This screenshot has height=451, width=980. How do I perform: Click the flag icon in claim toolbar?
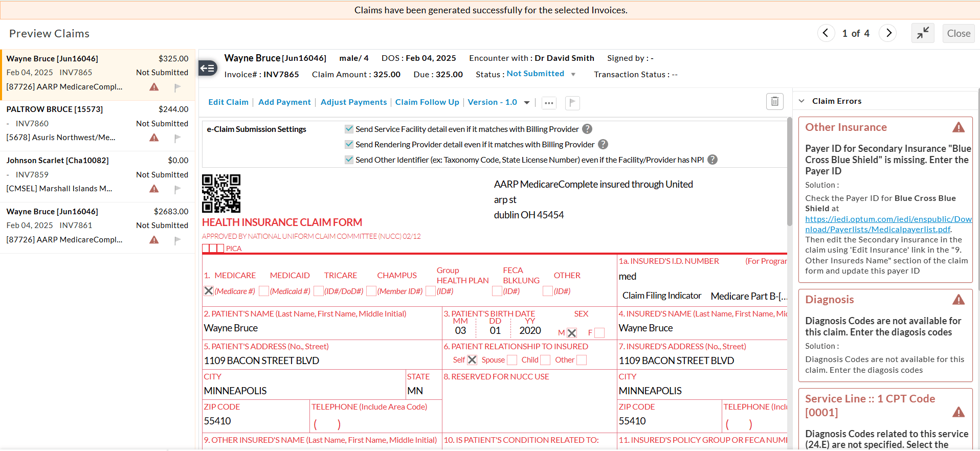click(x=572, y=103)
